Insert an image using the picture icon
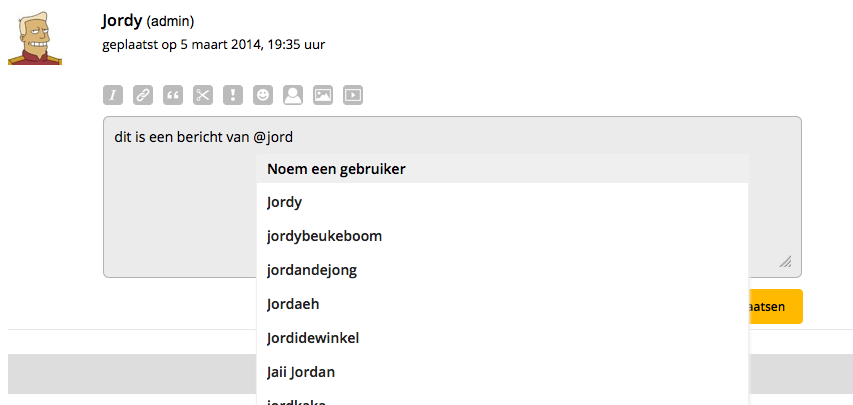Viewport: 853px width, 405px height. [323, 96]
